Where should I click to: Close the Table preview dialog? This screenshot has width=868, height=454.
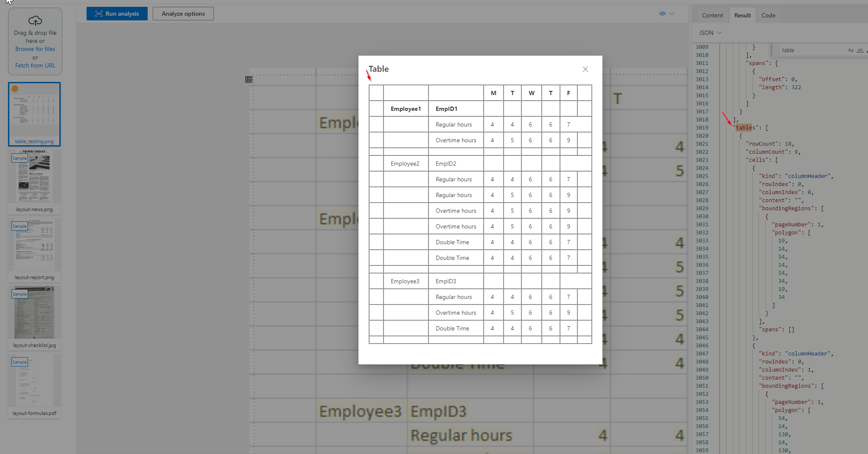tap(585, 69)
